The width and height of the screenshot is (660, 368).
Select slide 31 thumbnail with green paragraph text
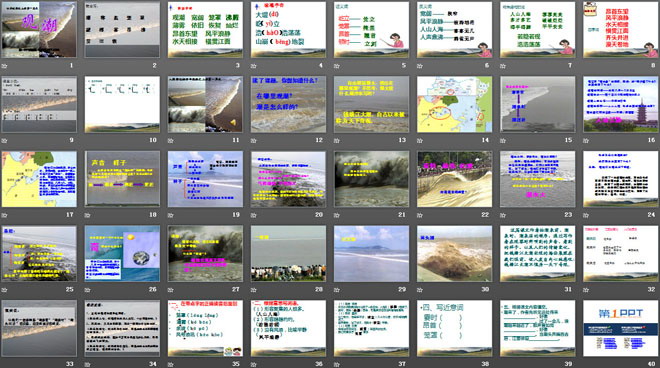pos(538,254)
